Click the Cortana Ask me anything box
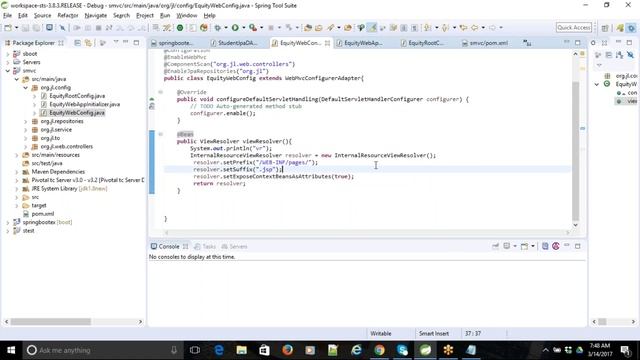The width and height of the screenshot is (640, 360). (103, 350)
